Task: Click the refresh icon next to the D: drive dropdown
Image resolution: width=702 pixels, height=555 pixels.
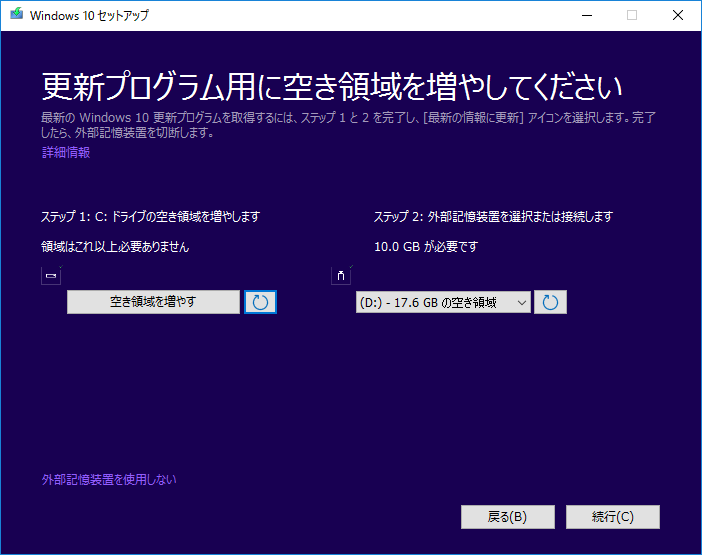Action: (x=550, y=302)
